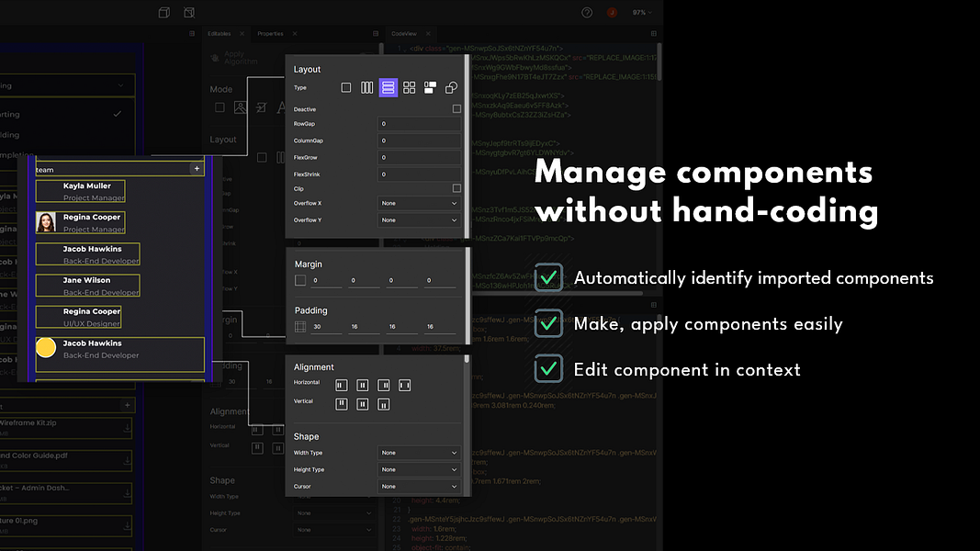Click the vertical bottom alignment icon

pyautogui.click(x=384, y=404)
